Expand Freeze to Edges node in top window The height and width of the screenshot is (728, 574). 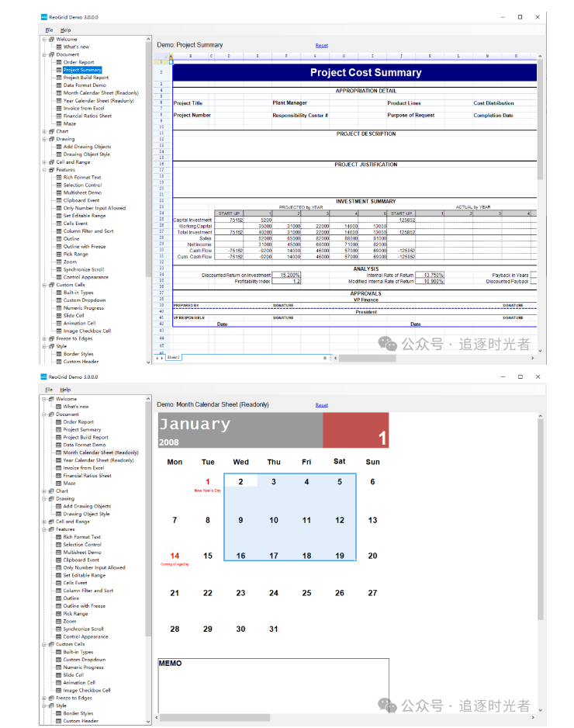coord(45,338)
